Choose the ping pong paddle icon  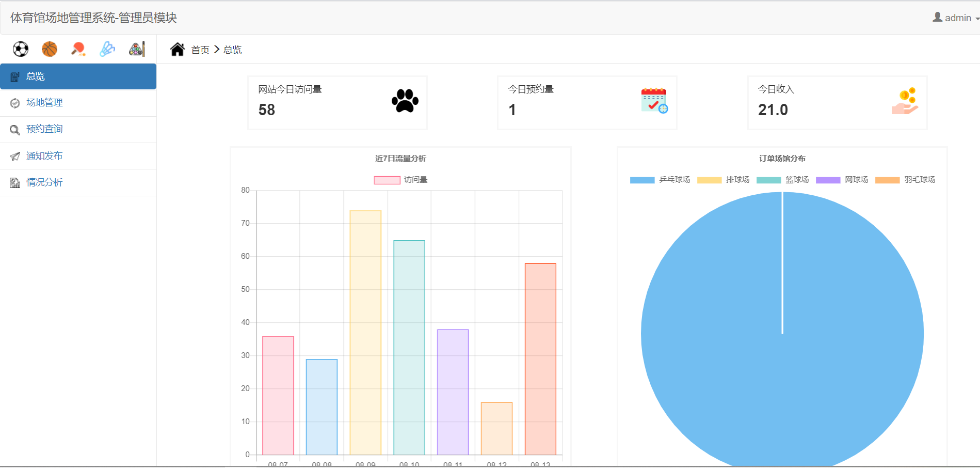pos(78,49)
